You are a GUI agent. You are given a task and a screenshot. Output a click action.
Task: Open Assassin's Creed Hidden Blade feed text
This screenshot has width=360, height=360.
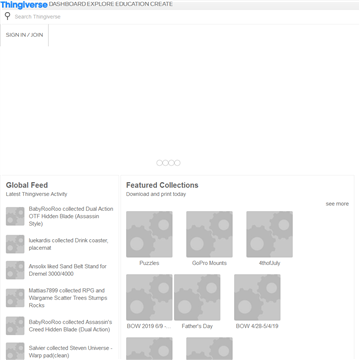pyautogui.click(x=70, y=326)
